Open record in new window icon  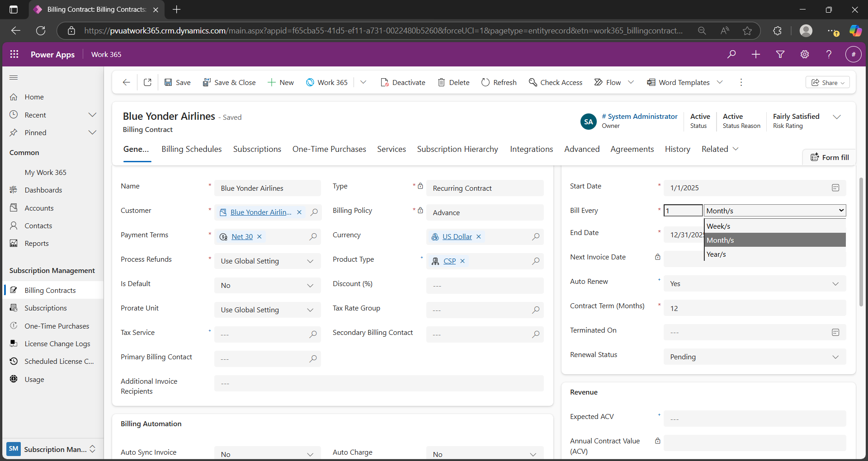147,82
